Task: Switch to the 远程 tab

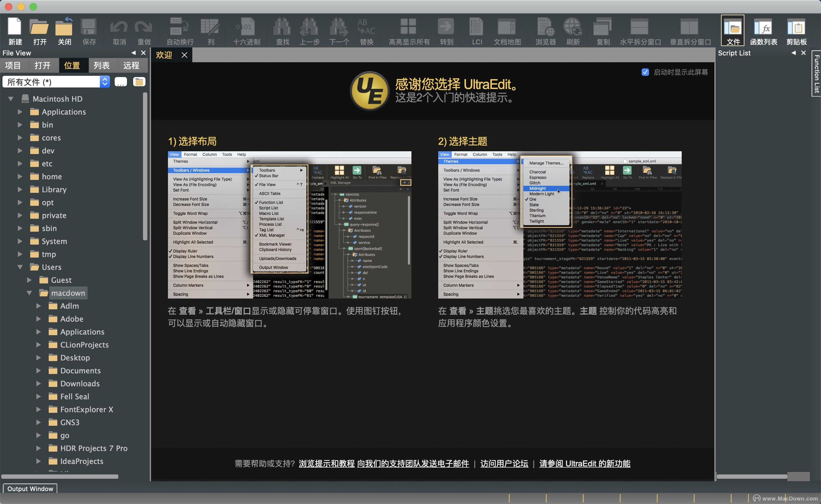Action: [x=131, y=65]
